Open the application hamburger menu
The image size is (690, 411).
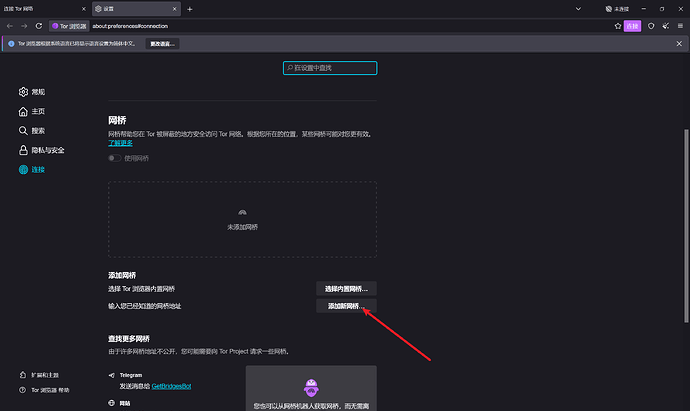pos(680,26)
